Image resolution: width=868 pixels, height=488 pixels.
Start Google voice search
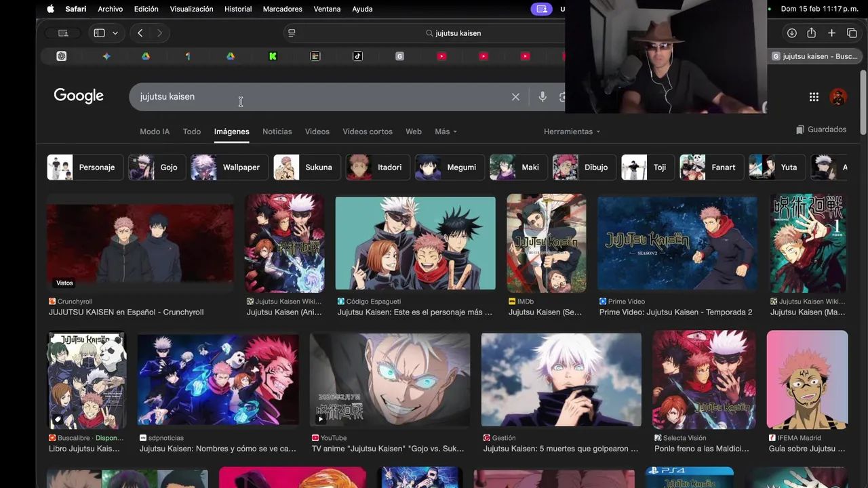(542, 97)
